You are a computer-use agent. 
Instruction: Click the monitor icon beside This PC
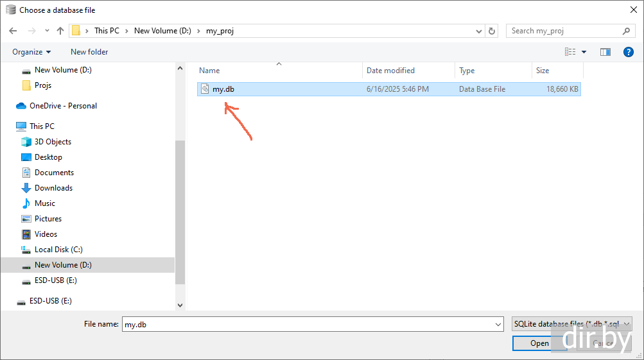(21, 126)
